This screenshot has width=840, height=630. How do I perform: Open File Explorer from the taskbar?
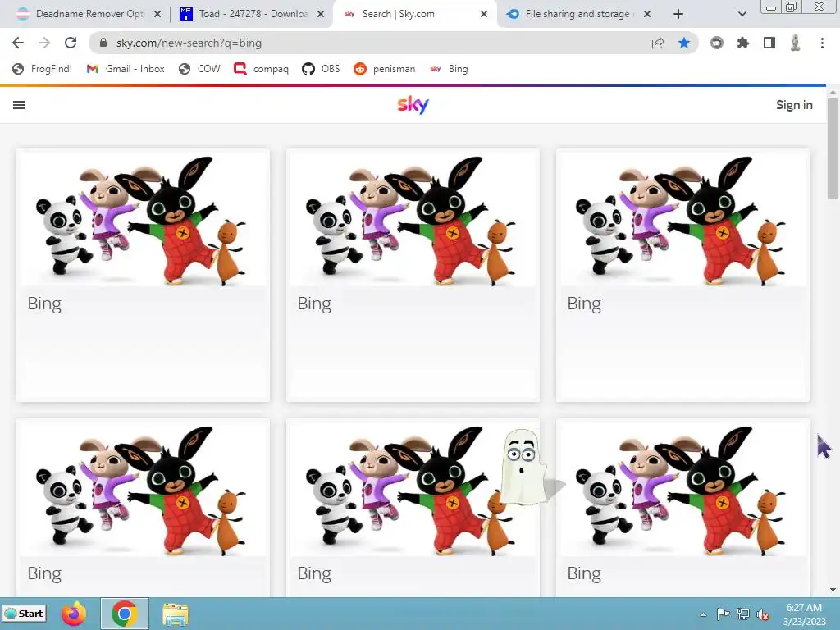click(x=176, y=614)
